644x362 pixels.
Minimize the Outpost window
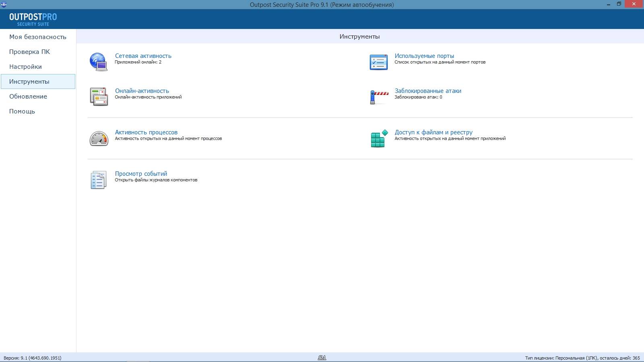pyautogui.click(x=608, y=4)
